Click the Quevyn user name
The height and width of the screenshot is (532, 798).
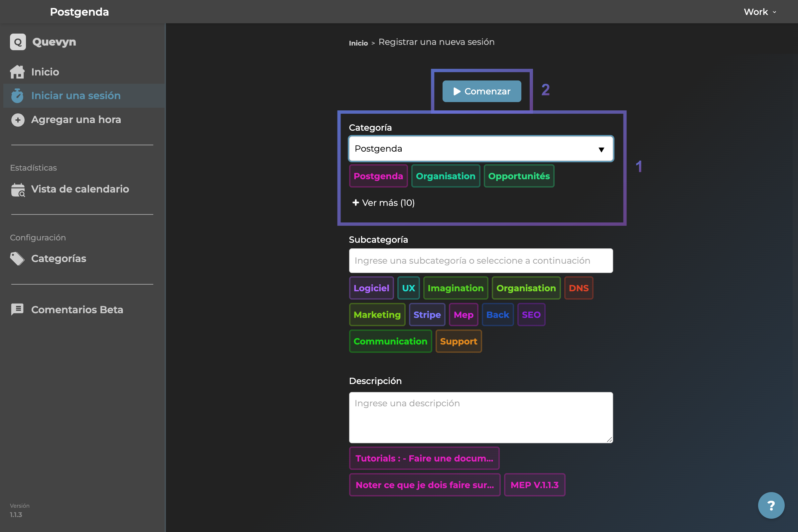(54, 42)
